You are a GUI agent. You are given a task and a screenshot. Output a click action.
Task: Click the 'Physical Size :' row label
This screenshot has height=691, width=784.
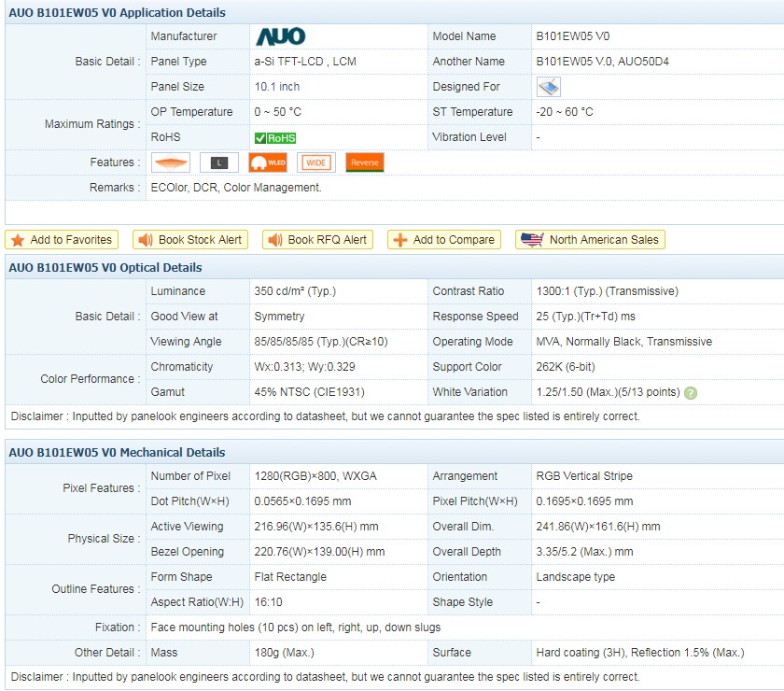tap(104, 539)
